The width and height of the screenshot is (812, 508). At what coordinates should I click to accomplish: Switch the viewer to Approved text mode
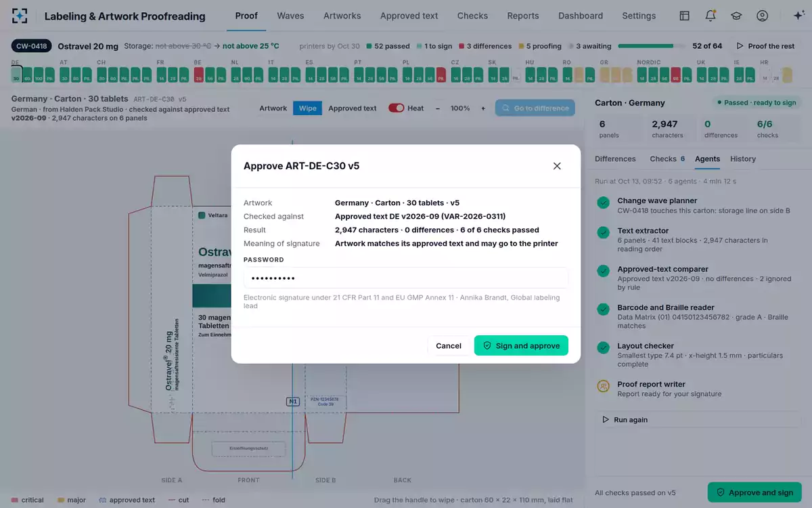[353, 108]
